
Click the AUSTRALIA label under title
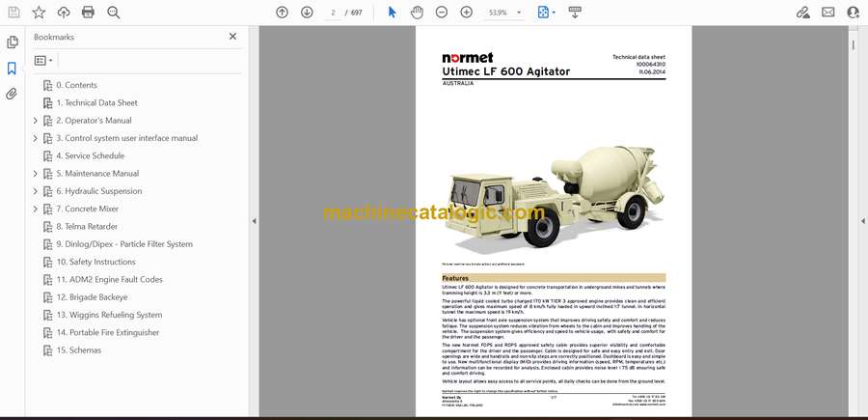(458, 83)
